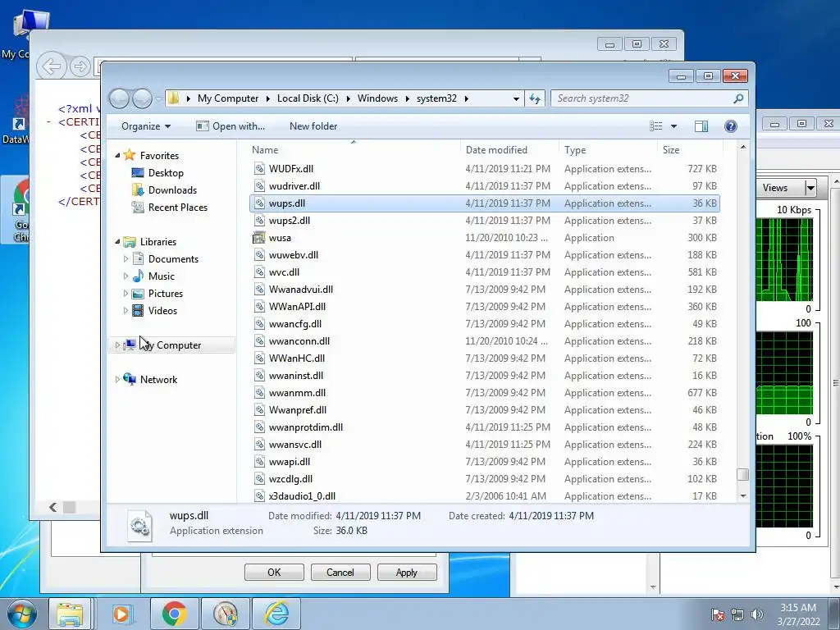Expand the Videos library
Viewport: 840px width, 630px height.
point(126,311)
